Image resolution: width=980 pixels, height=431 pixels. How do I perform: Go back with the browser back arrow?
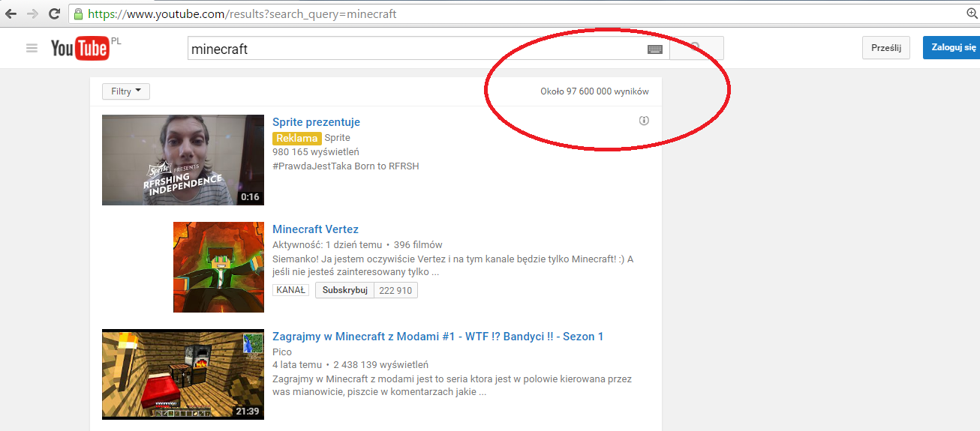pos(11,13)
